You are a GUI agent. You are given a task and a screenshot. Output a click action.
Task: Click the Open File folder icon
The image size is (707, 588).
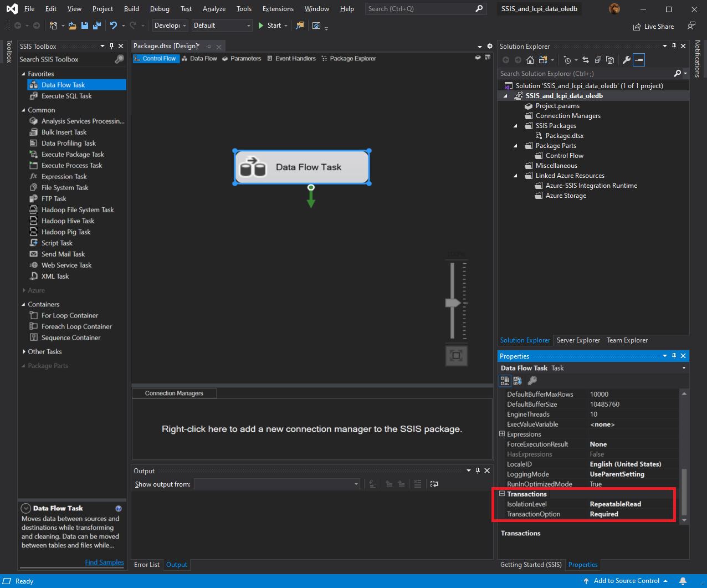(x=74, y=25)
